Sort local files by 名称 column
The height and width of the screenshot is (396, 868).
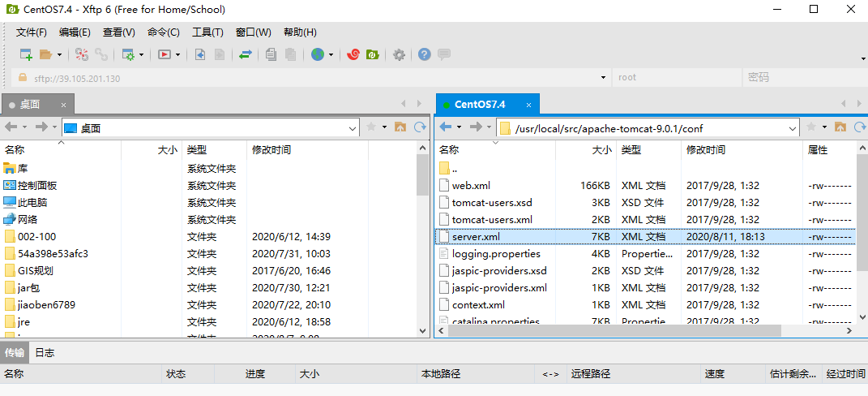61,150
